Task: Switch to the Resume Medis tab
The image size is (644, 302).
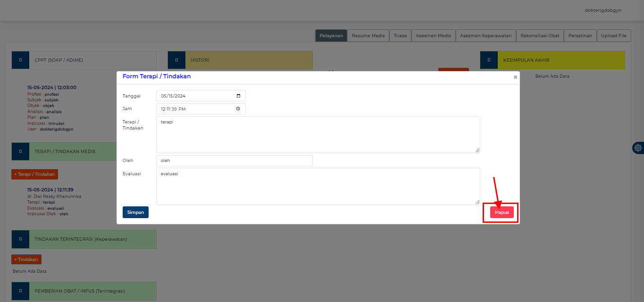Action: click(368, 35)
